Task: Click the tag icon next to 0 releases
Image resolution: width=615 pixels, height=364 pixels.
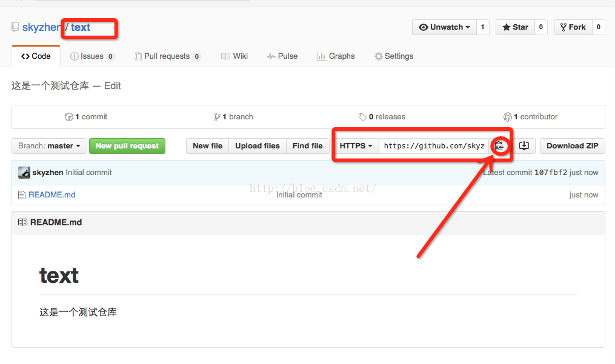Action: tap(362, 117)
